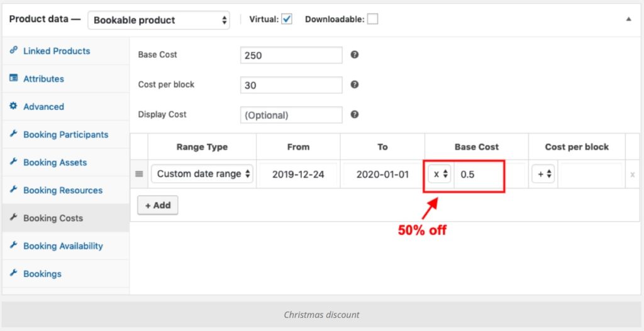Image resolution: width=644 pixels, height=331 pixels.
Task: Remove the custom date range row
Action: (633, 175)
